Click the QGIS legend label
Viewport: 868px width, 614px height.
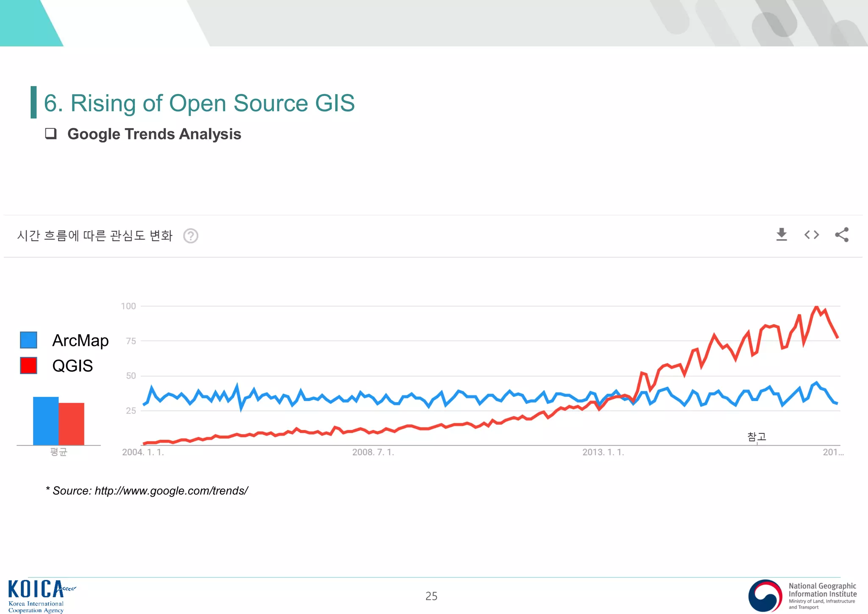point(72,366)
